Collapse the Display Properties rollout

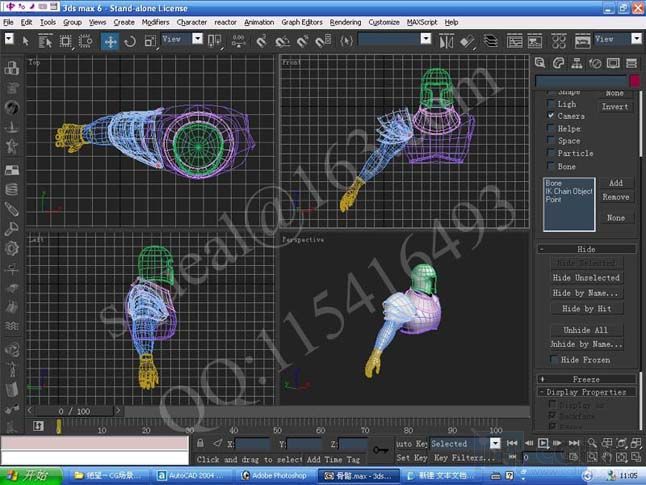point(586,392)
